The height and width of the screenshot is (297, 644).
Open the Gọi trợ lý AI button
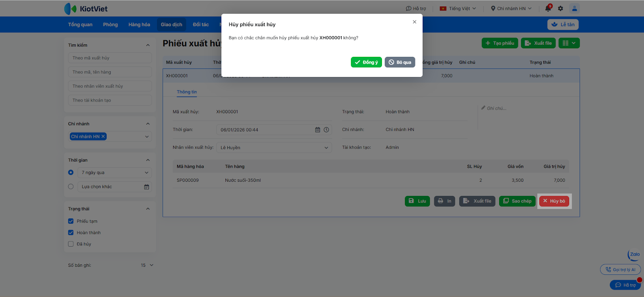coord(620,270)
